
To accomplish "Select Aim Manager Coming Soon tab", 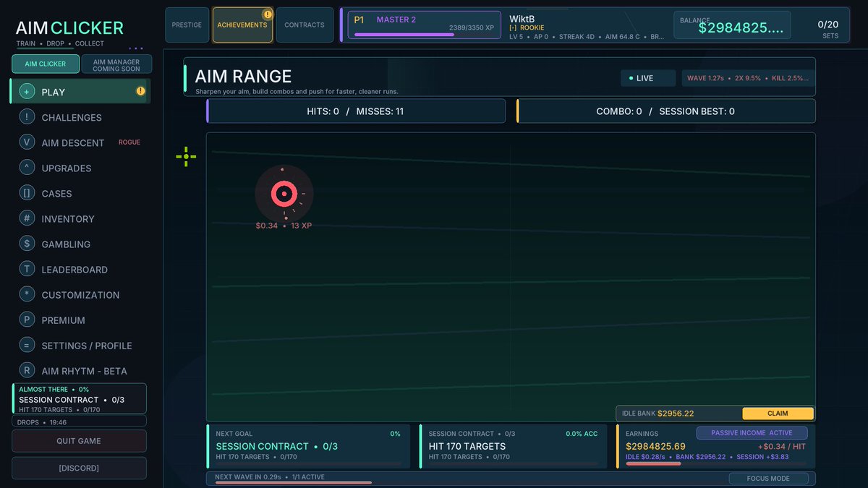I will click(x=116, y=64).
